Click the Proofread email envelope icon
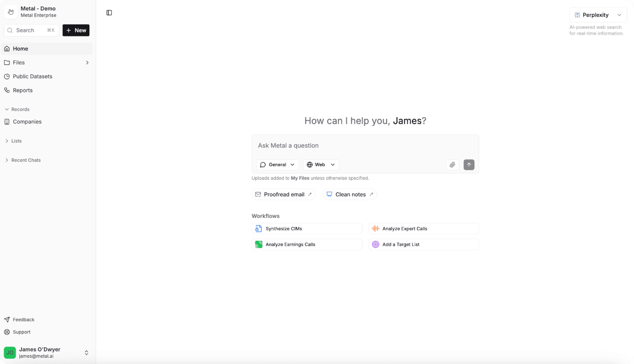Screen dimensions: 634x364 click(258, 195)
